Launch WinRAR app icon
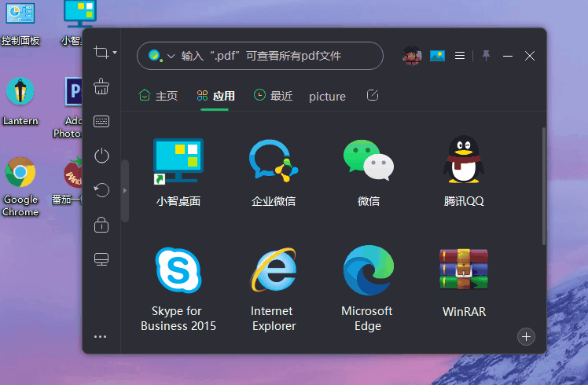Screen dimensions: 588x385 [x=464, y=269]
